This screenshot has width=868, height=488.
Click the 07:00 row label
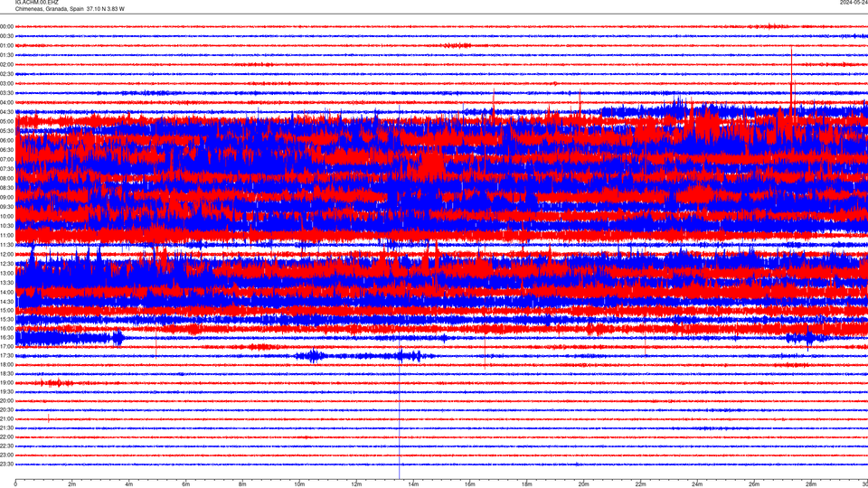point(6,159)
